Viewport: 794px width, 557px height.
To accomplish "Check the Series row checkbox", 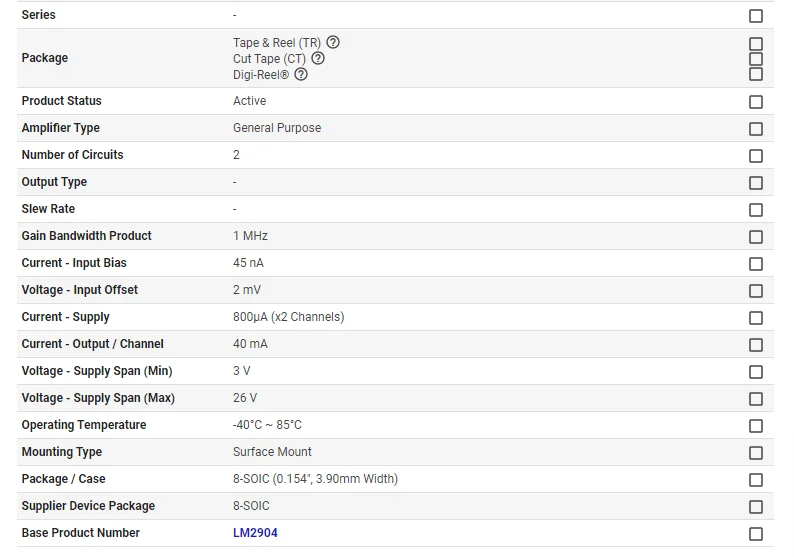I will (756, 16).
